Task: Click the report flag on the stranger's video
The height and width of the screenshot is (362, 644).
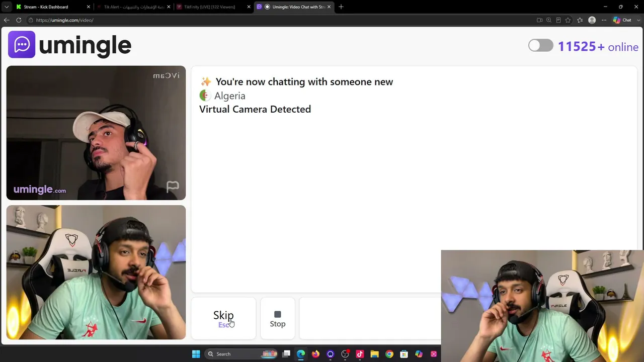Action: click(x=173, y=187)
